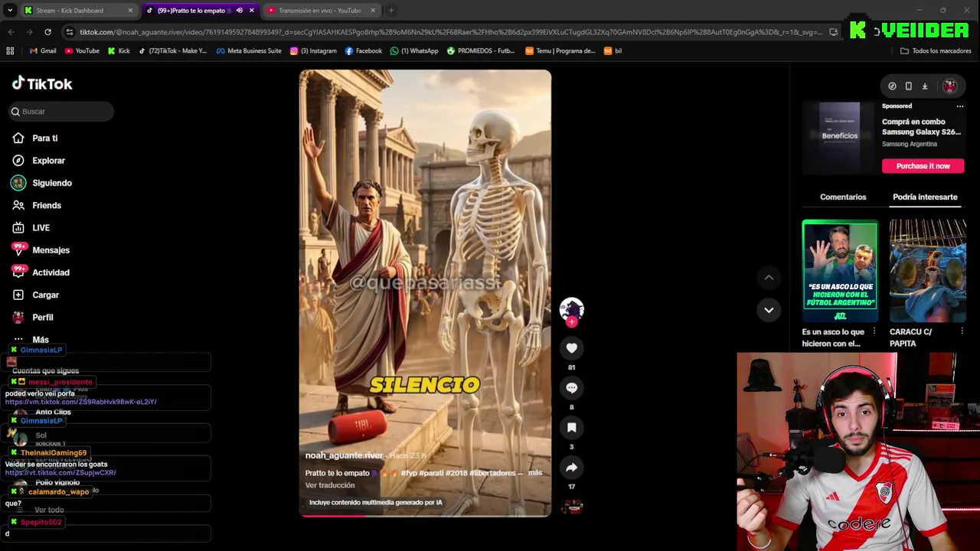Open LIVE section in sidebar
Image resolution: width=980 pixels, height=551 pixels.
pos(41,227)
